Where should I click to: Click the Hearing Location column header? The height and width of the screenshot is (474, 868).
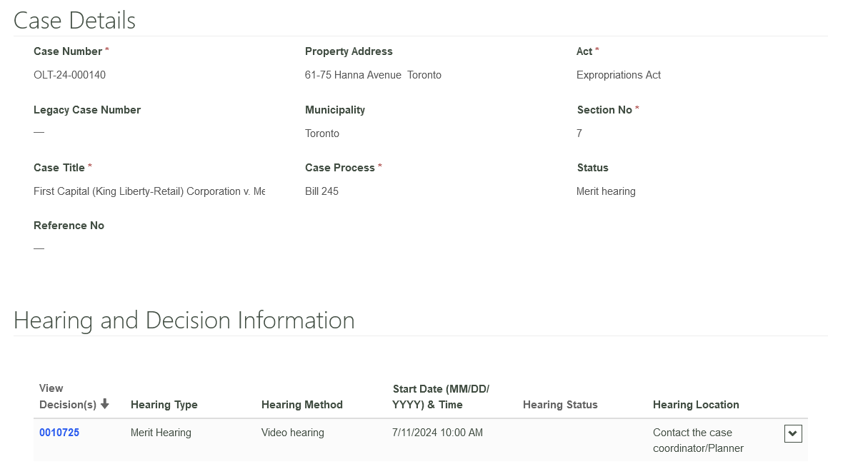[695, 405]
